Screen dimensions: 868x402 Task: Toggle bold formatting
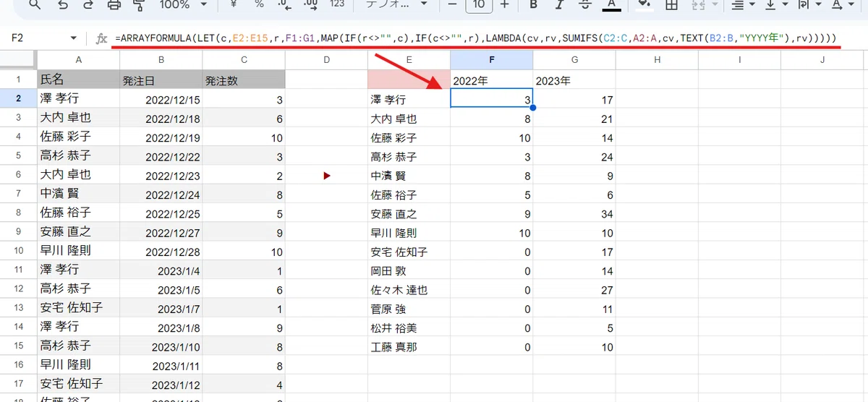point(534,5)
